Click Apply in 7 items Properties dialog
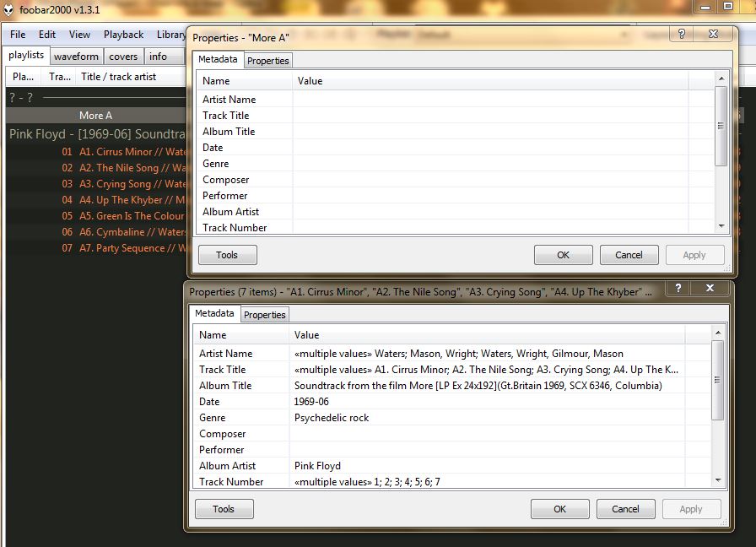This screenshot has height=547, width=756. [691, 509]
